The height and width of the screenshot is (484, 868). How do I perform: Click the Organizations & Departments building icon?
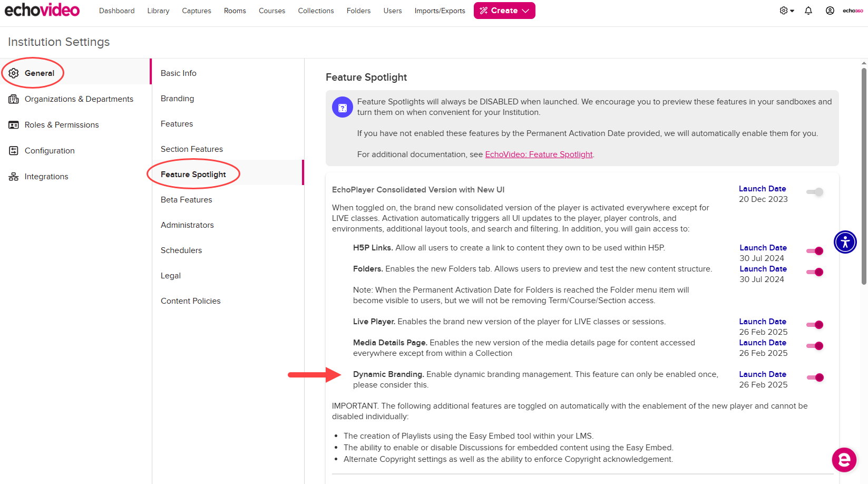point(14,99)
